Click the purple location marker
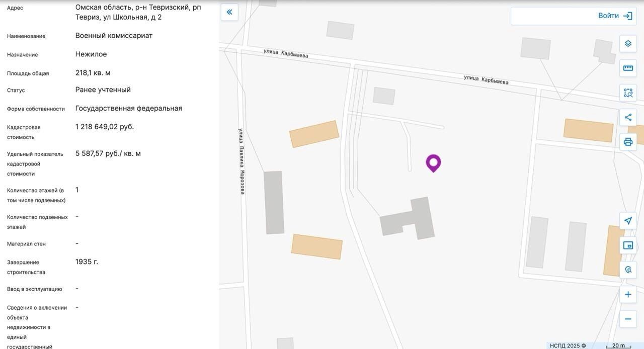 [433, 163]
